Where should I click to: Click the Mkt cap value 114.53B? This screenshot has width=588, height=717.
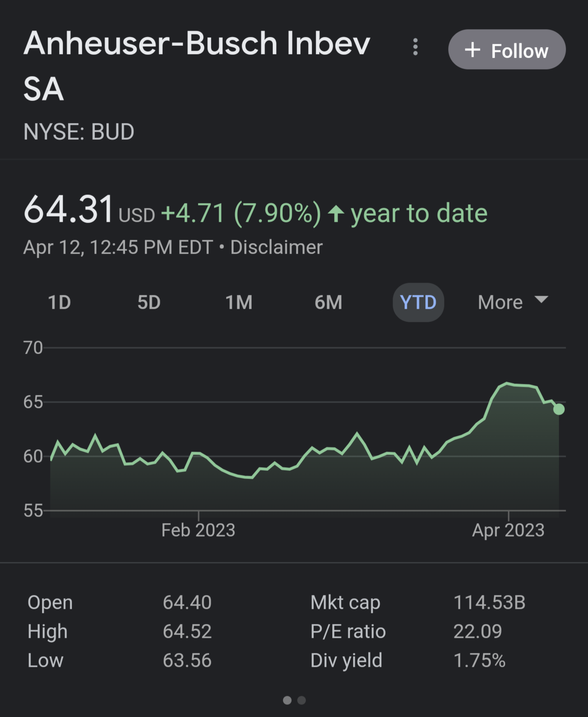pyautogui.click(x=489, y=603)
